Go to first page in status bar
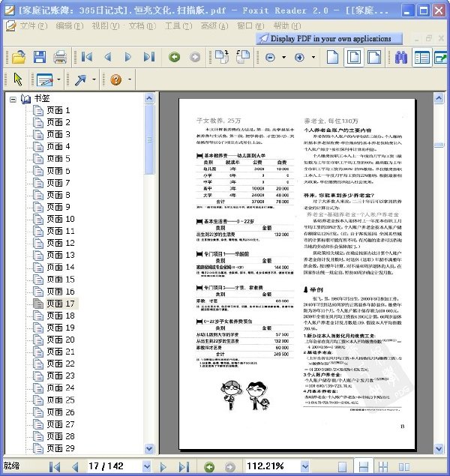Screen dimensions: 450x476 pyautogui.click(x=55, y=467)
